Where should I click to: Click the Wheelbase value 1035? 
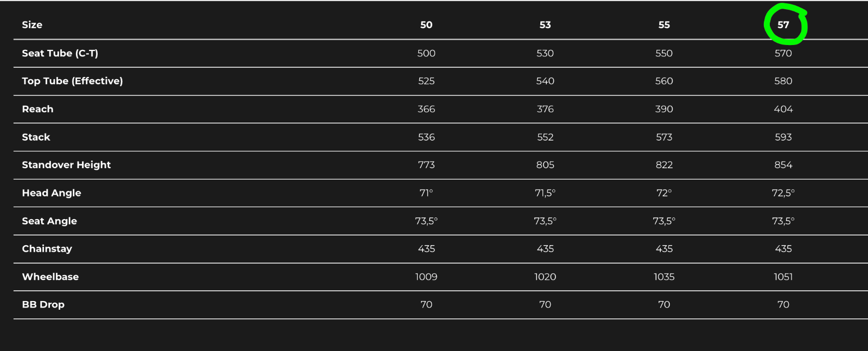pyautogui.click(x=664, y=277)
